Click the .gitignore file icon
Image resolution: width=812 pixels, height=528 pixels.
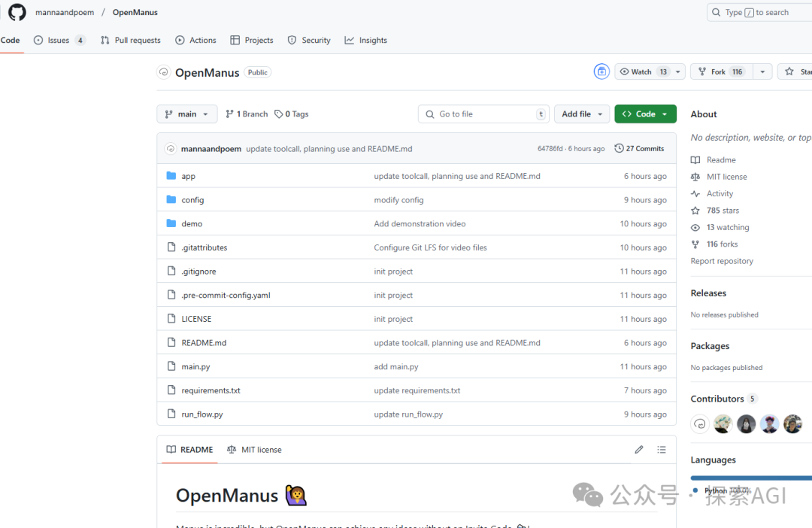click(x=171, y=271)
